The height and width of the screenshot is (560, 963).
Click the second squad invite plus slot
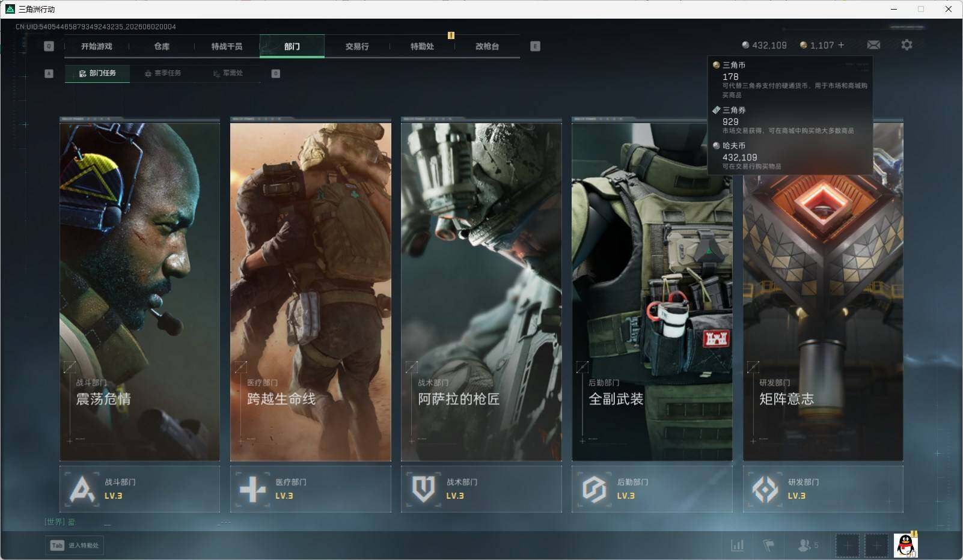click(x=876, y=546)
